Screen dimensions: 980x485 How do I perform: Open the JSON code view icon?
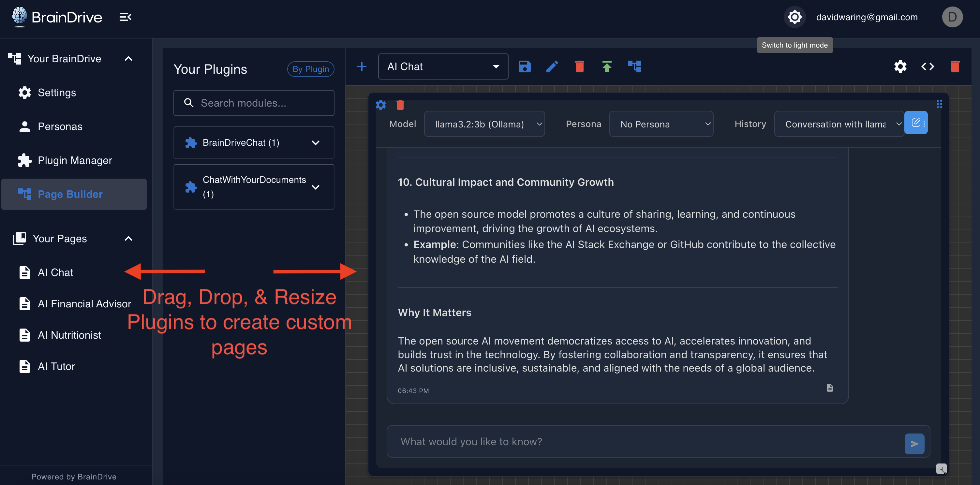click(928, 66)
